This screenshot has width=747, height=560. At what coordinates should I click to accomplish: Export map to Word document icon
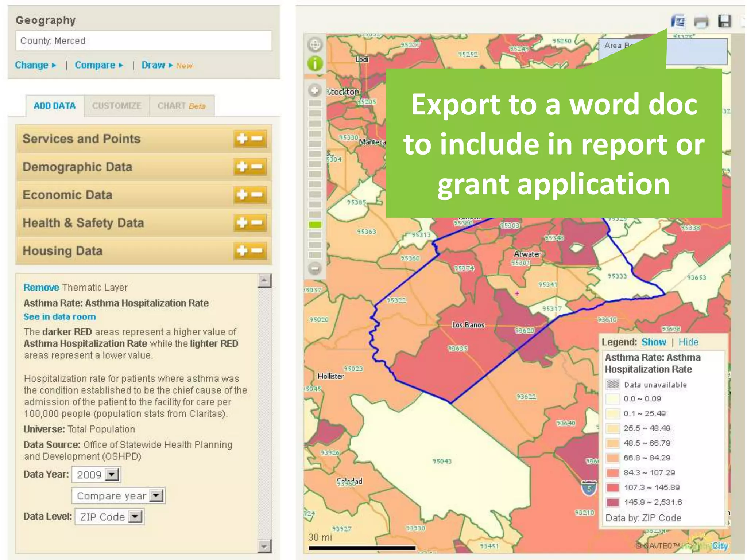point(678,21)
